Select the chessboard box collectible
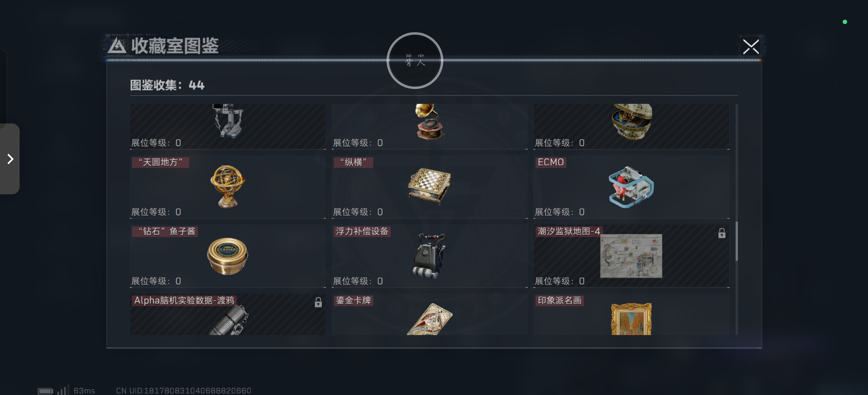 point(429,186)
